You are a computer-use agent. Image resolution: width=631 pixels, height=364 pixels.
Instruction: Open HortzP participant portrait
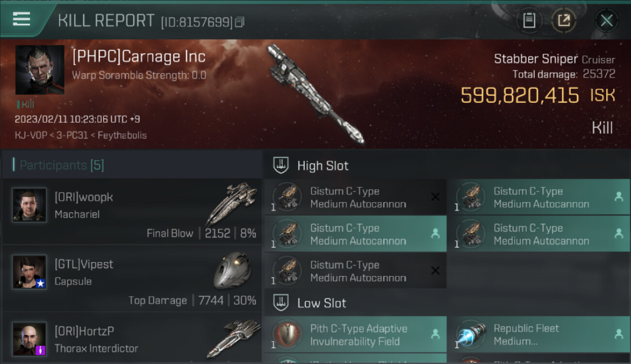29,339
